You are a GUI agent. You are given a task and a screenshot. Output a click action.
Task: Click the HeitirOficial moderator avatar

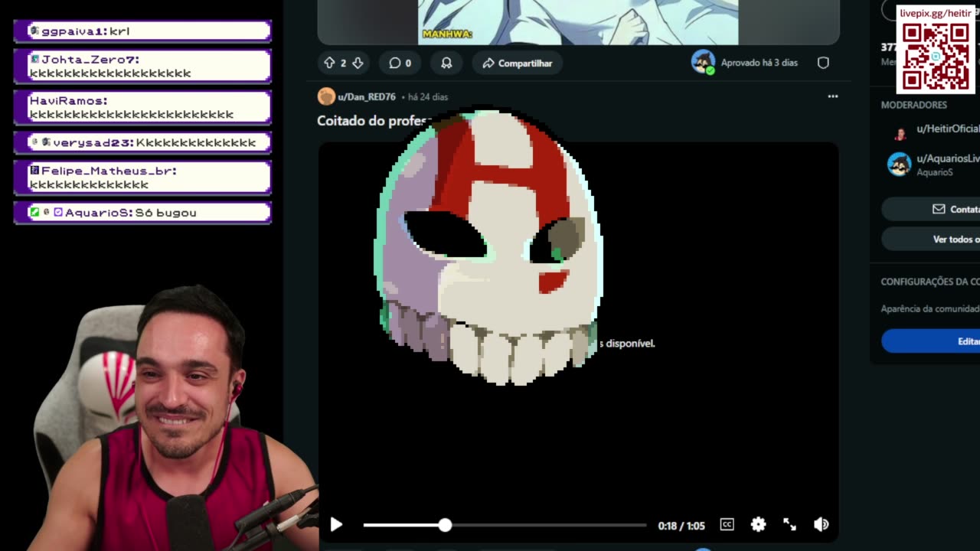(900, 134)
